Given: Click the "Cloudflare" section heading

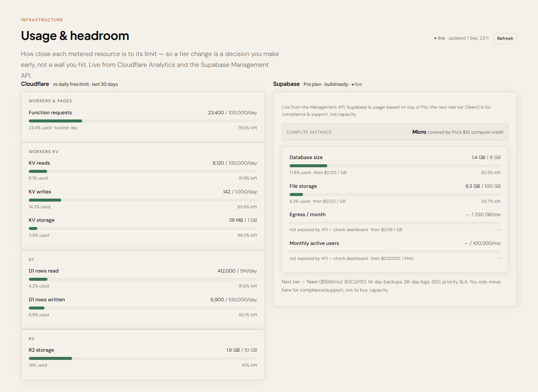Looking at the screenshot, I should tap(35, 84).
